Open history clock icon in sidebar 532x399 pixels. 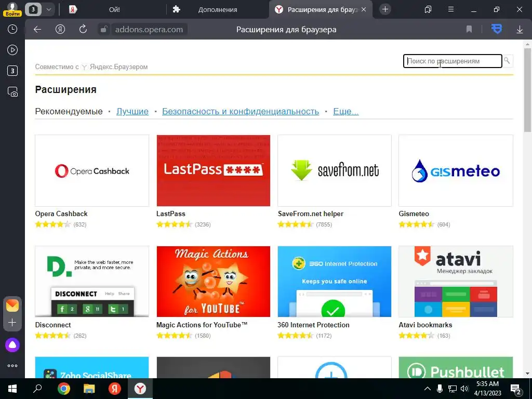pos(12,29)
